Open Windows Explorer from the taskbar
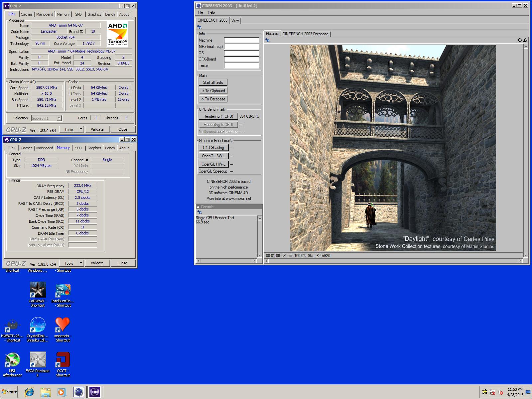The width and height of the screenshot is (532, 399). click(x=46, y=392)
